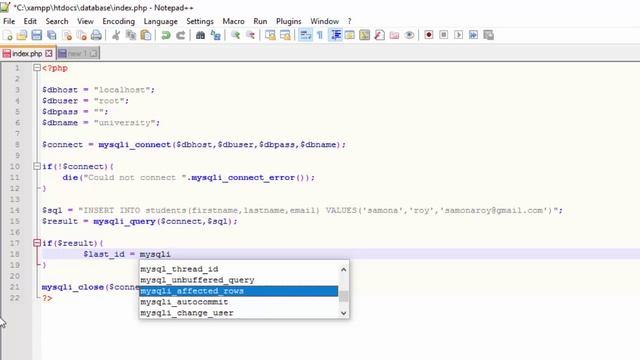Switch to the new 1 tab
The image size is (640, 360).
[x=78, y=53]
